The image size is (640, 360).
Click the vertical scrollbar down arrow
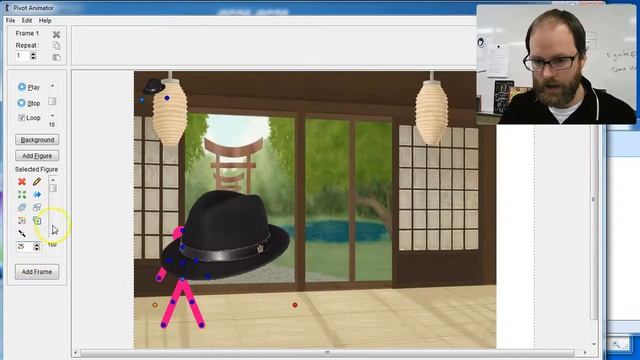click(x=593, y=344)
